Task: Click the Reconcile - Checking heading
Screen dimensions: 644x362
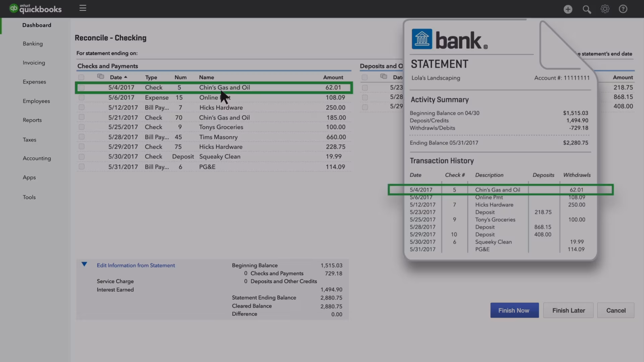Action: [x=111, y=38]
